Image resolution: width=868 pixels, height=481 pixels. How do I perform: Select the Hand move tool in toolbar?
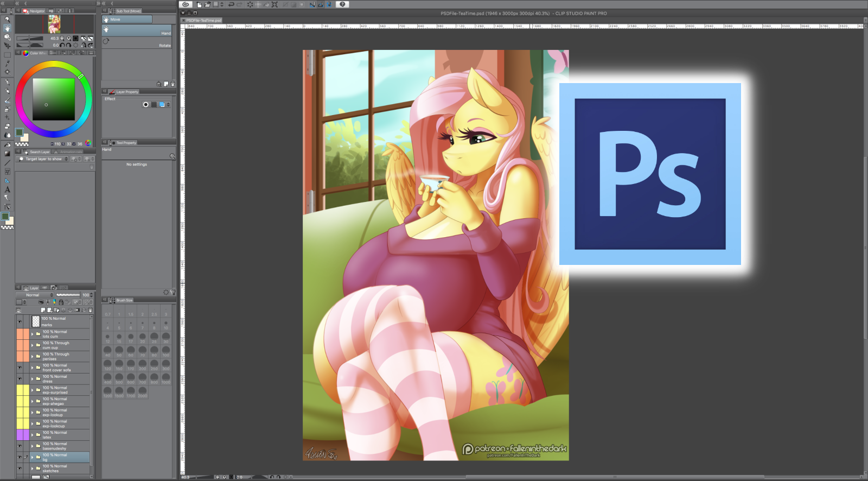pos(7,28)
